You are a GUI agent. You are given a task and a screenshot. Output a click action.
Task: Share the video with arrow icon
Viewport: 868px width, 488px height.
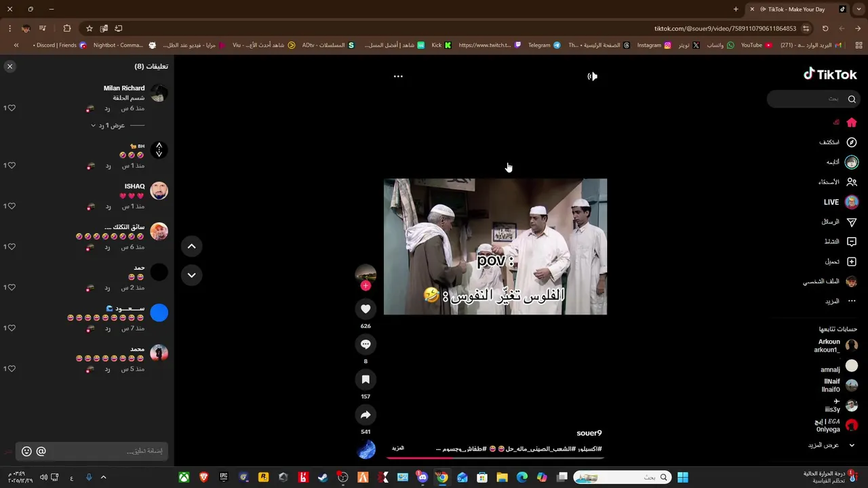(x=366, y=415)
